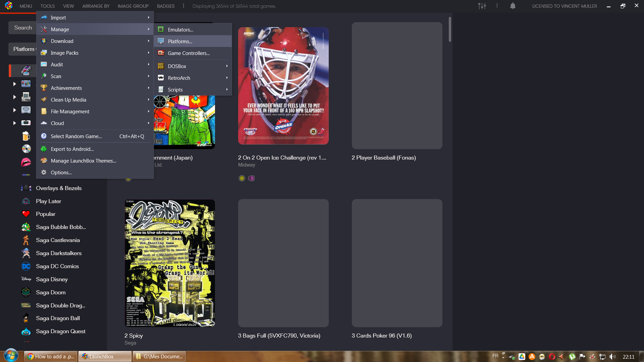Select 2 Player Baseball (Fonas) placeholder cover
Image resolution: width=644 pixels, height=362 pixels.
pyautogui.click(x=397, y=86)
